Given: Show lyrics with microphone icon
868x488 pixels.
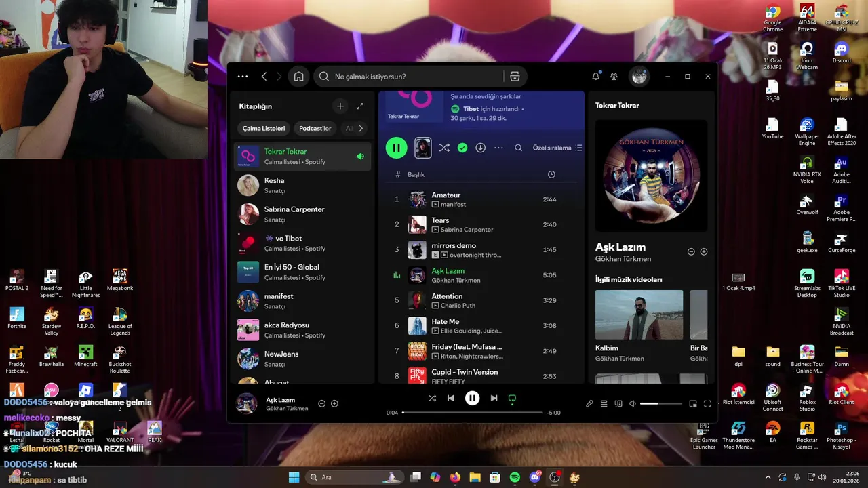Looking at the screenshot, I should pos(589,403).
